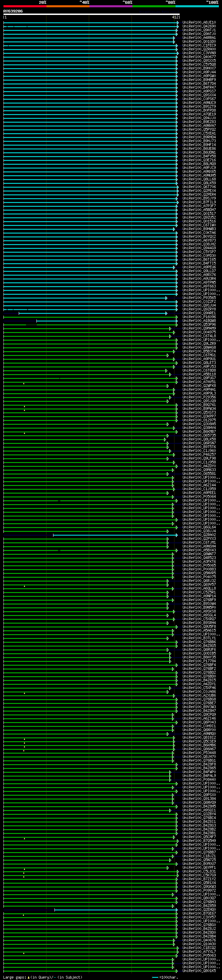
Task: Select the UniRef100_B7Q5H9 label
Action: (x=199, y=841)
